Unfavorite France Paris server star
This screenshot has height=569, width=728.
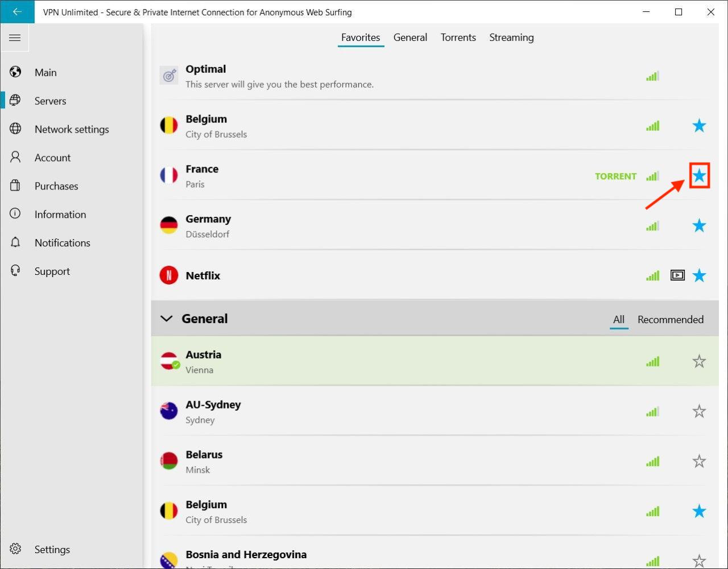pyautogui.click(x=699, y=176)
